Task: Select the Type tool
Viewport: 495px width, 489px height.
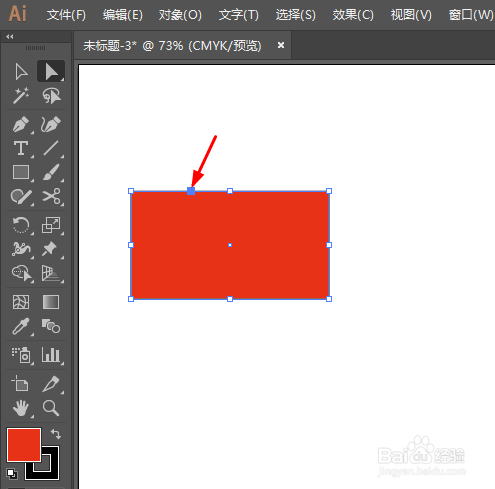Action: (x=21, y=148)
